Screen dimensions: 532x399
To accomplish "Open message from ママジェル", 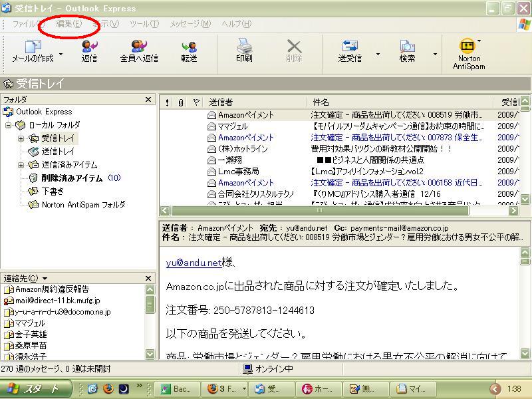I will [x=232, y=126].
